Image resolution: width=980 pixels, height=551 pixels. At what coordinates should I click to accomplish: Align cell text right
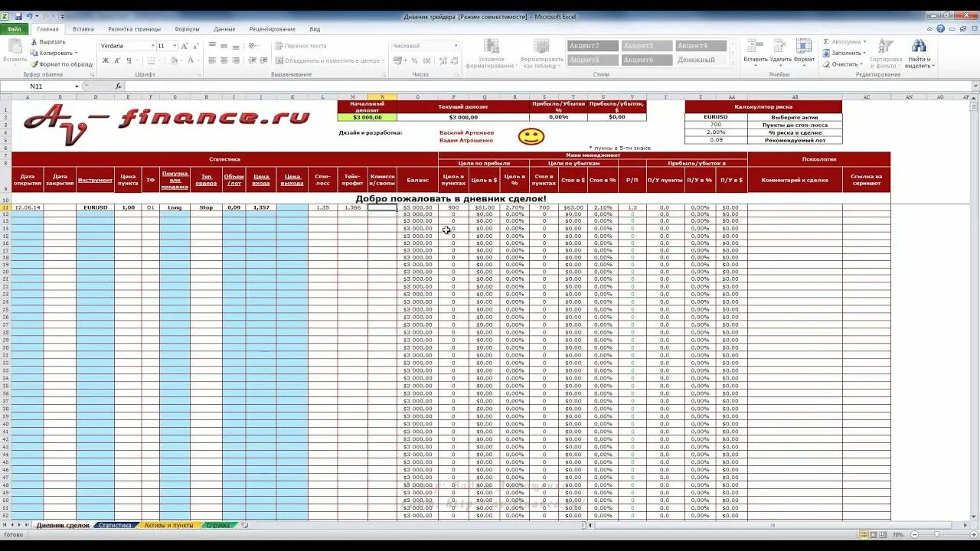click(236, 60)
